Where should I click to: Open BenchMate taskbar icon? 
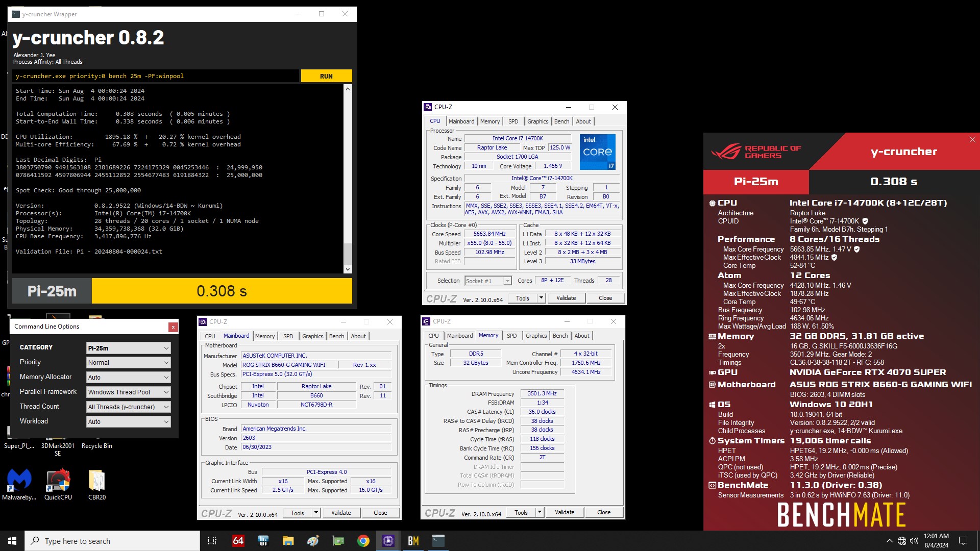pos(413,541)
